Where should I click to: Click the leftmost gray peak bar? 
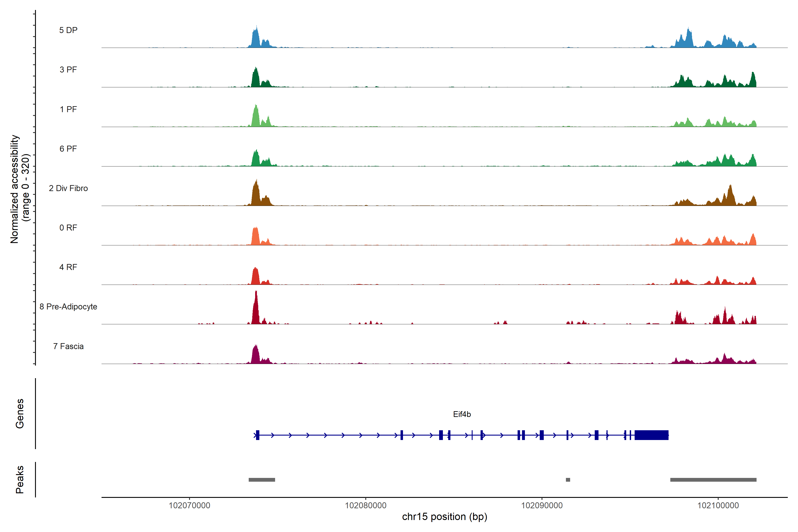(262, 480)
